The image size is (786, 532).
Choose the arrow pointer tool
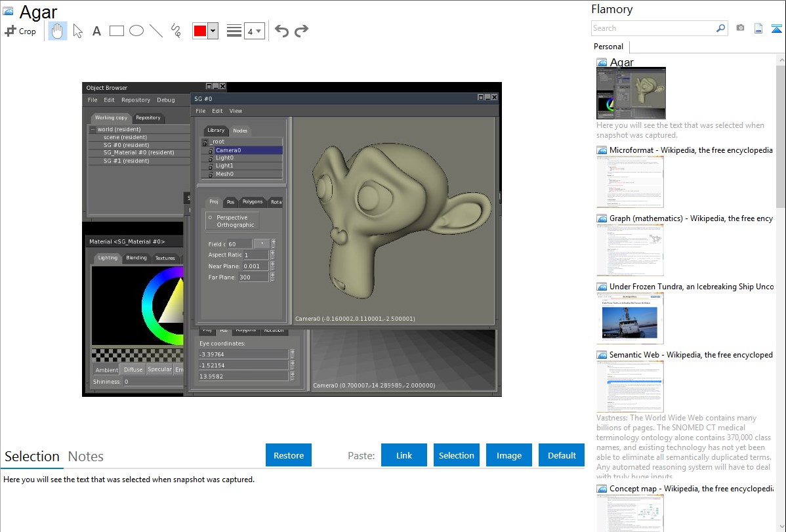77,31
